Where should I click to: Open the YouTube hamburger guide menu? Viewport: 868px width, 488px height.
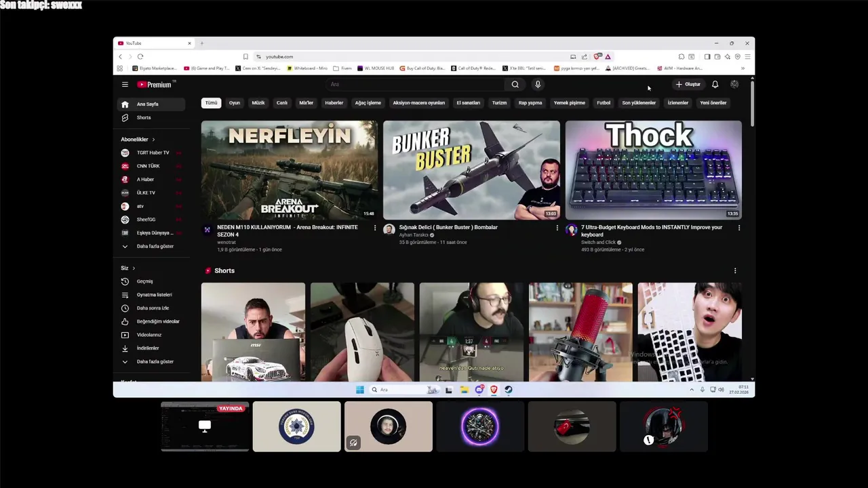coord(125,85)
